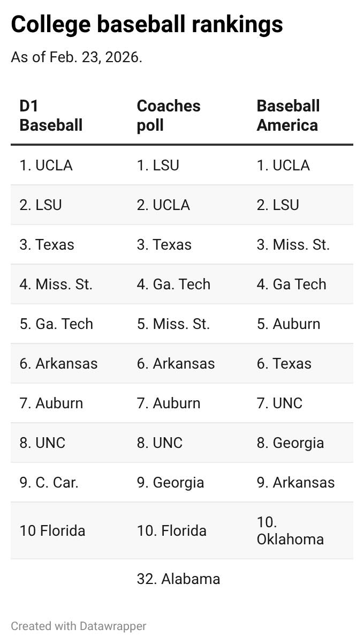Click the 'As of Feb. 23, 2026' subtitle
This screenshot has height=644, width=364.
[77, 57]
